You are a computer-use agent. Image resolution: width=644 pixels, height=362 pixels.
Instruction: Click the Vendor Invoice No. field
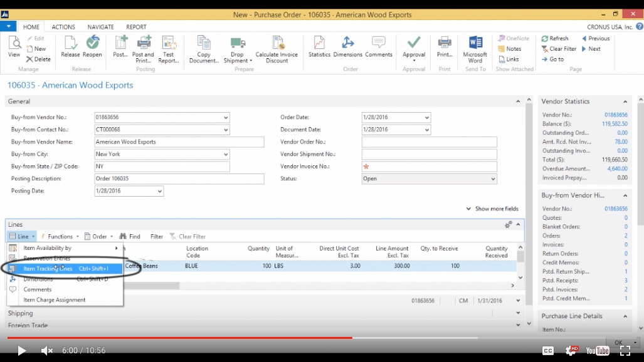pos(429,167)
